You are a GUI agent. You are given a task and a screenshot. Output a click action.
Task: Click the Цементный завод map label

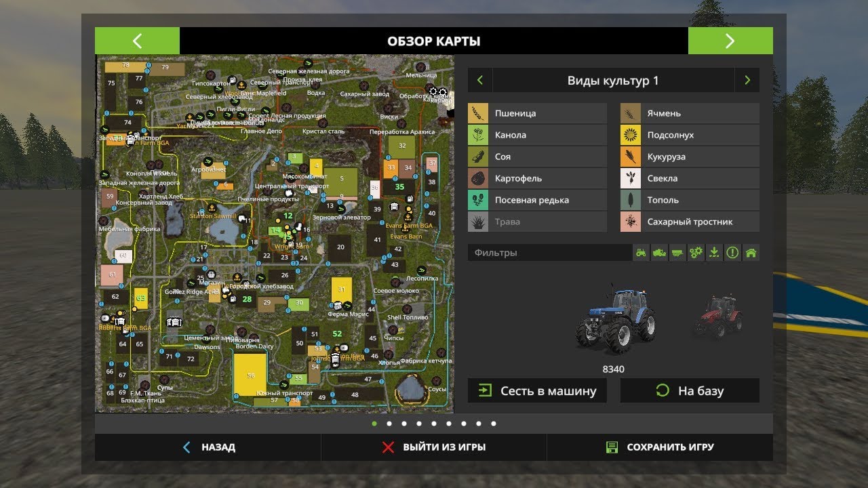click(211, 337)
